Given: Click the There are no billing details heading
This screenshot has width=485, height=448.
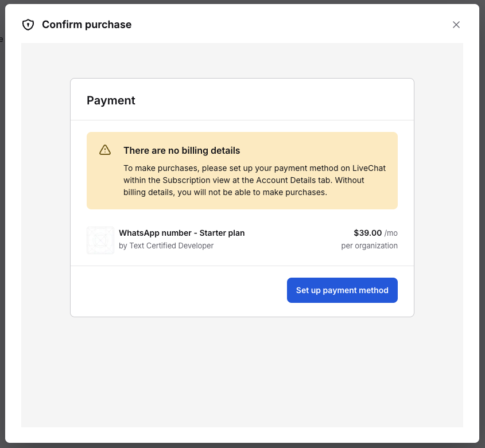Looking at the screenshot, I should 181,151.
